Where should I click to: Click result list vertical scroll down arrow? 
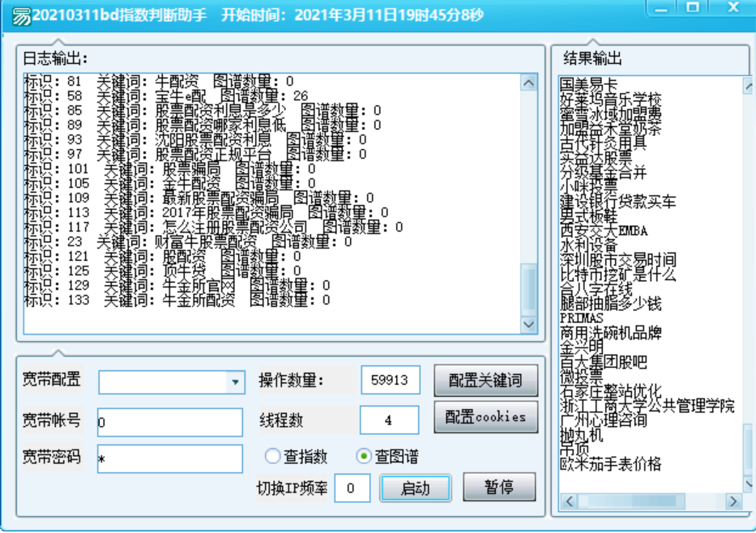[749, 484]
